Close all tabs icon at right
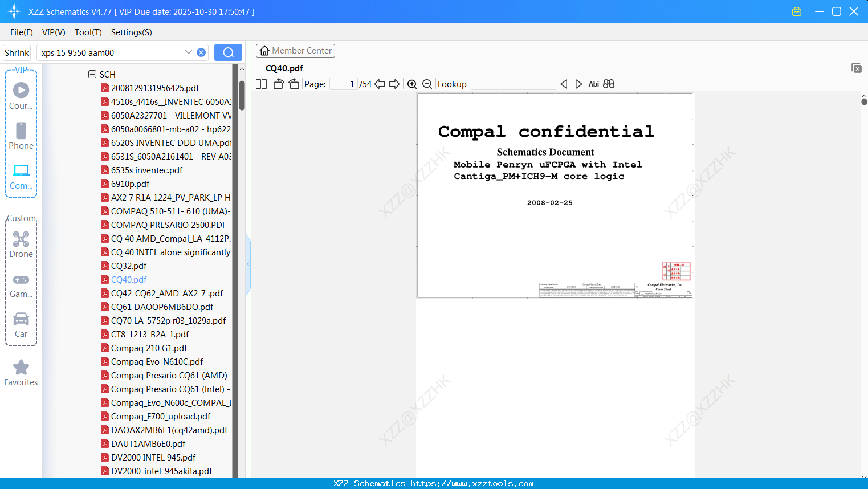The image size is (868, 489). tap(857, 68)
